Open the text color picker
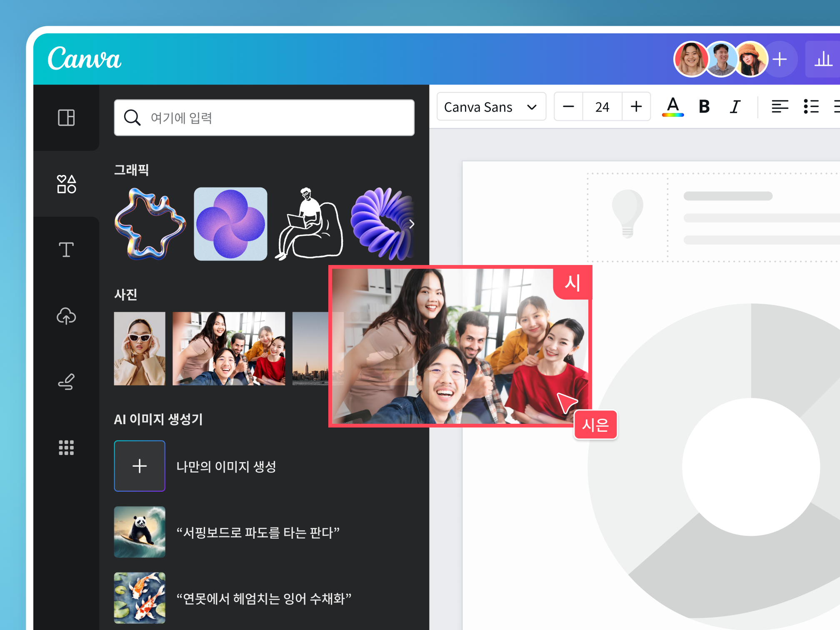 (x=672, y=107)
